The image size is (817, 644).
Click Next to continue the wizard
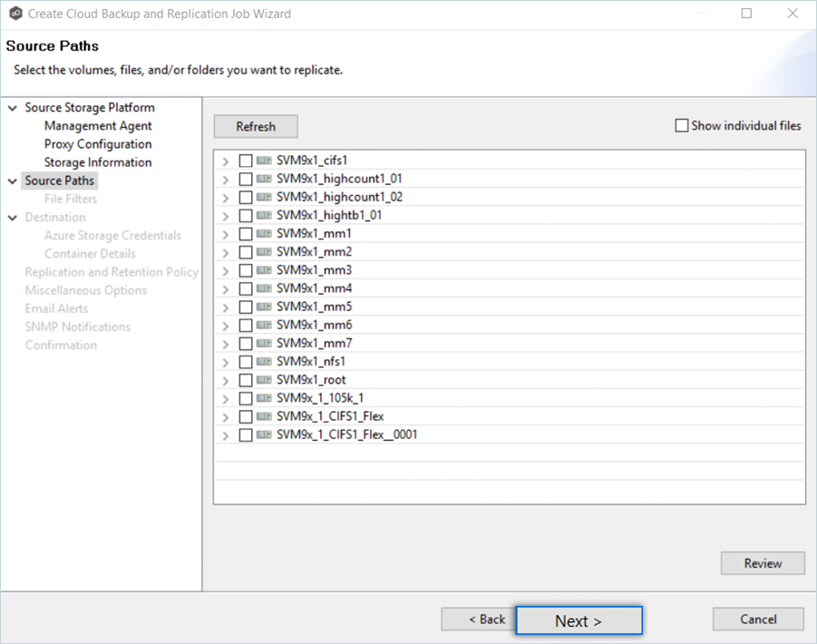coord(579,620)
